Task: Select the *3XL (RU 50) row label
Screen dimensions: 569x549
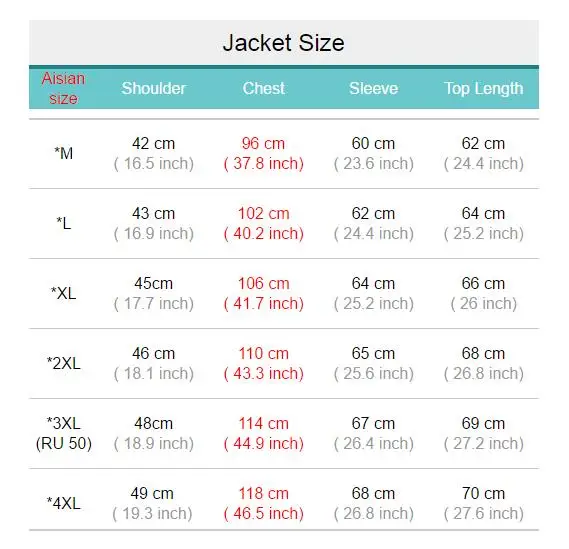Action: (x=64, y=433)
